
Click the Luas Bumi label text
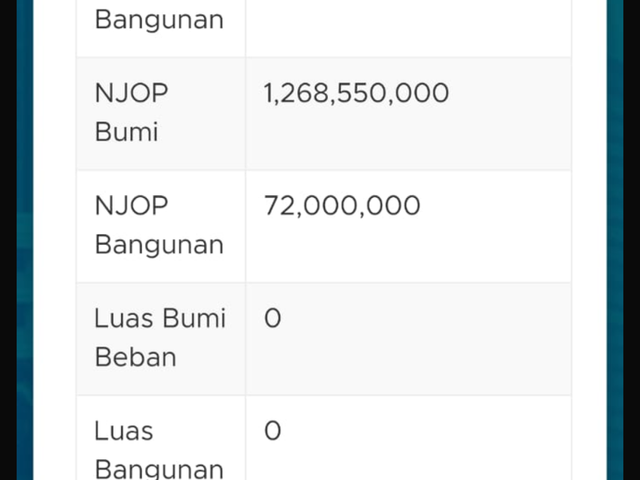click(160, 318)
